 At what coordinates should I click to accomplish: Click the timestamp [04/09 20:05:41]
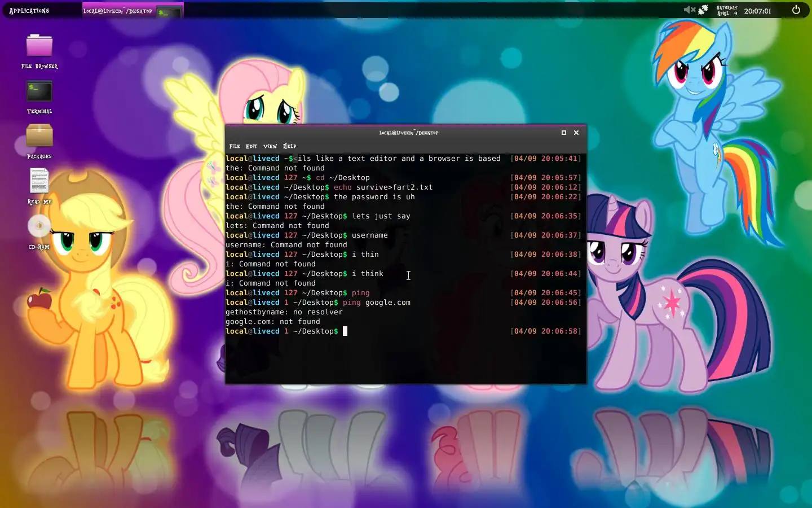[546, 159]
